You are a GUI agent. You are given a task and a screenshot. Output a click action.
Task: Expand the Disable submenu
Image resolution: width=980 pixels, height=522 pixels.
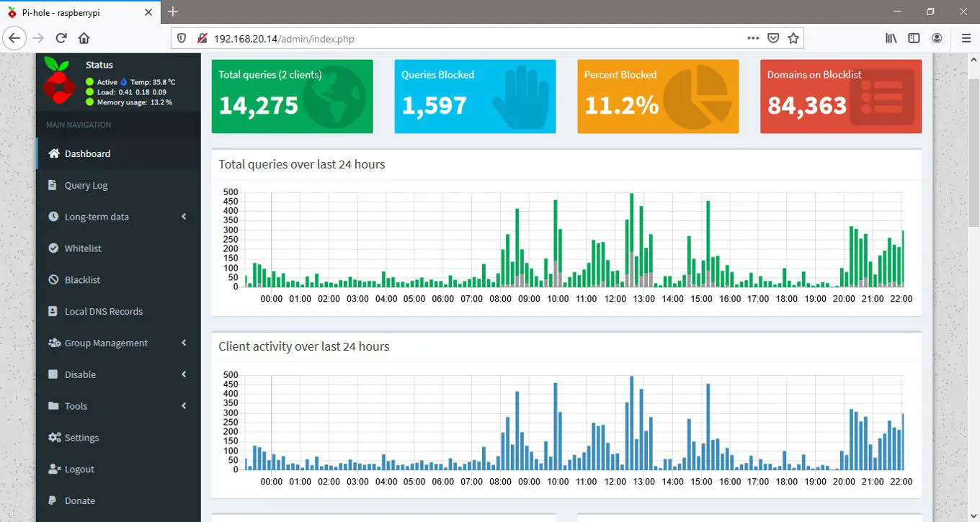click(x=184, y=374)
